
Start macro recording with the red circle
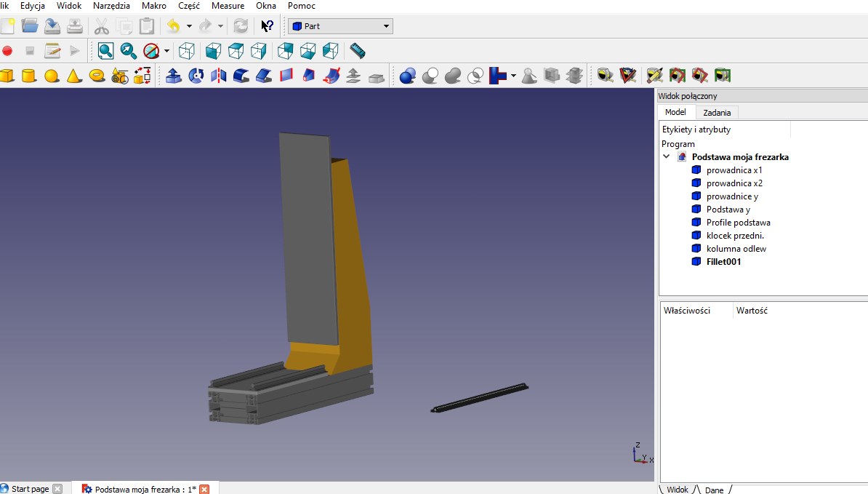[x=7, y=51]
